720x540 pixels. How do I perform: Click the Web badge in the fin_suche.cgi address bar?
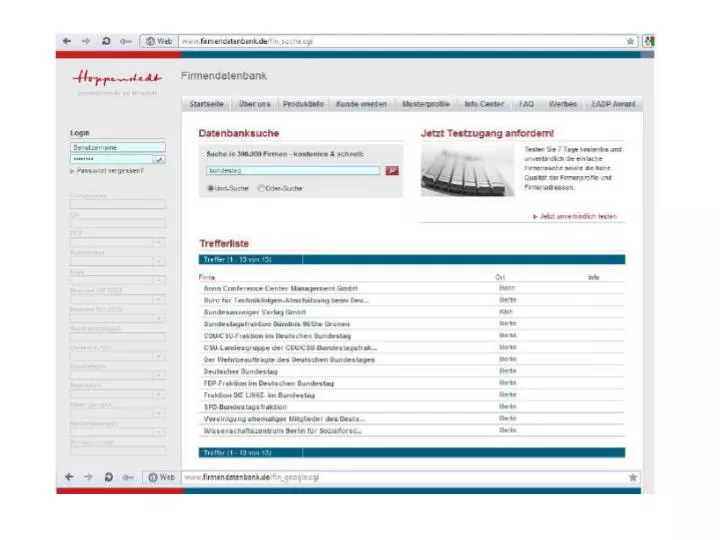[x=159, y=41]
